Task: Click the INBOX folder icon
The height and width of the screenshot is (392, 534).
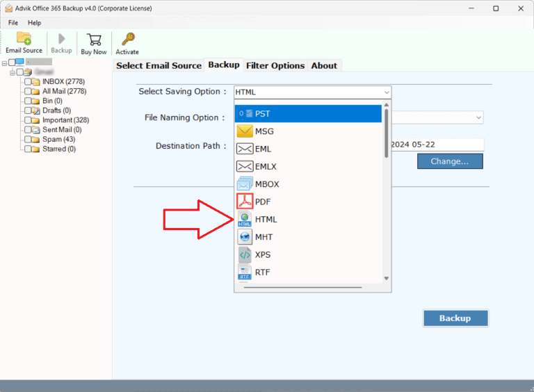Action: pyautogui.click(x=36, y=82)
